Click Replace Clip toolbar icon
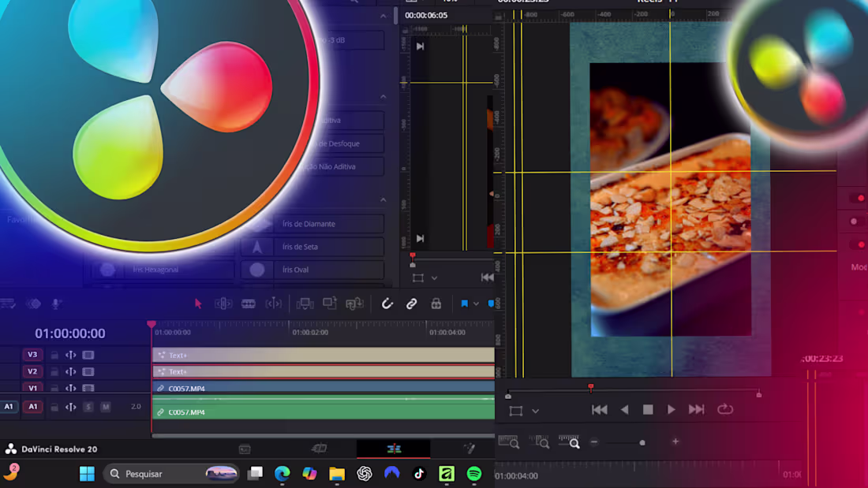Image resolution: width=868 pixels, height=488 pixels. (x=355, y=304)
